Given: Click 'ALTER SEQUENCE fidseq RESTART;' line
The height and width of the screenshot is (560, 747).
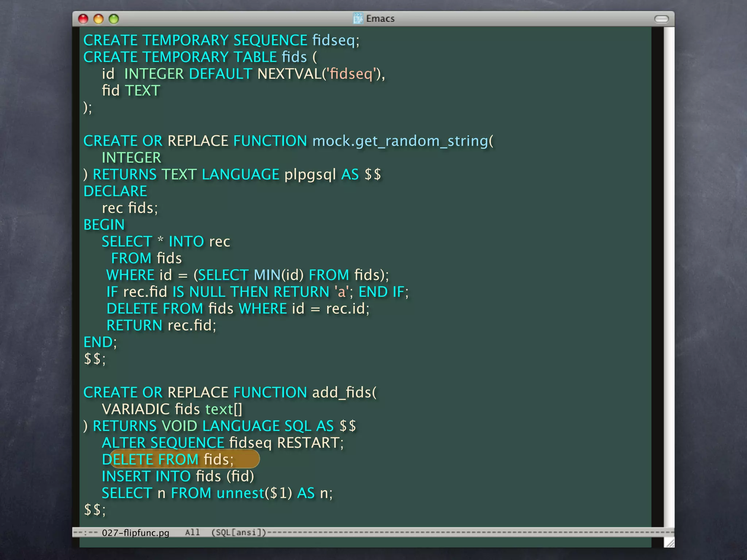Looking at the screenshot, I should [x=223, y=443].
